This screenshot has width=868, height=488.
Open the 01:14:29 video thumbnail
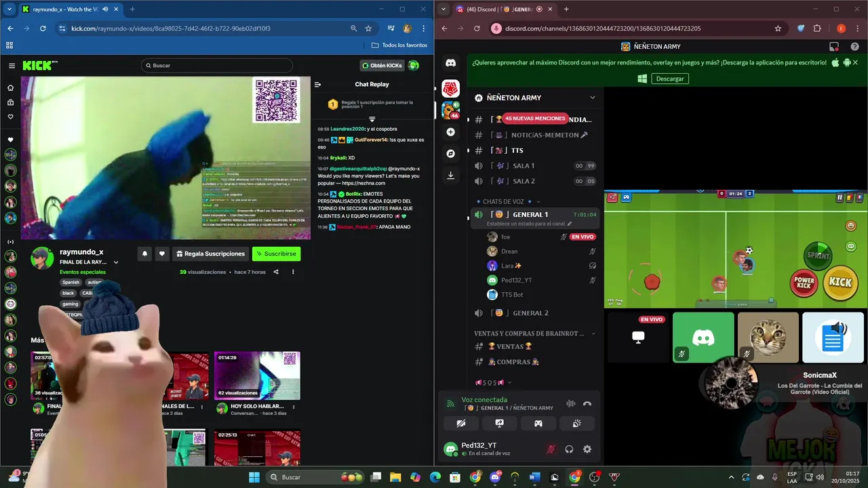coord(257,375)
